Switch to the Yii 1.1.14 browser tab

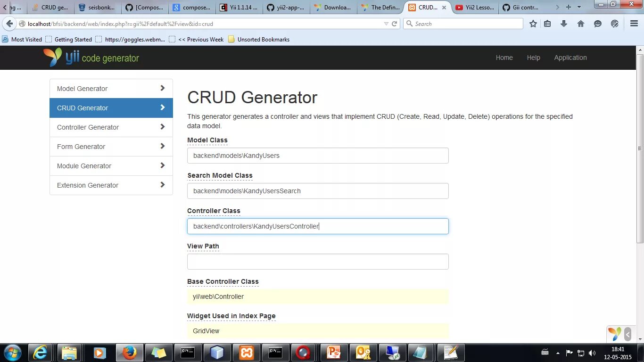click(239, 7)
